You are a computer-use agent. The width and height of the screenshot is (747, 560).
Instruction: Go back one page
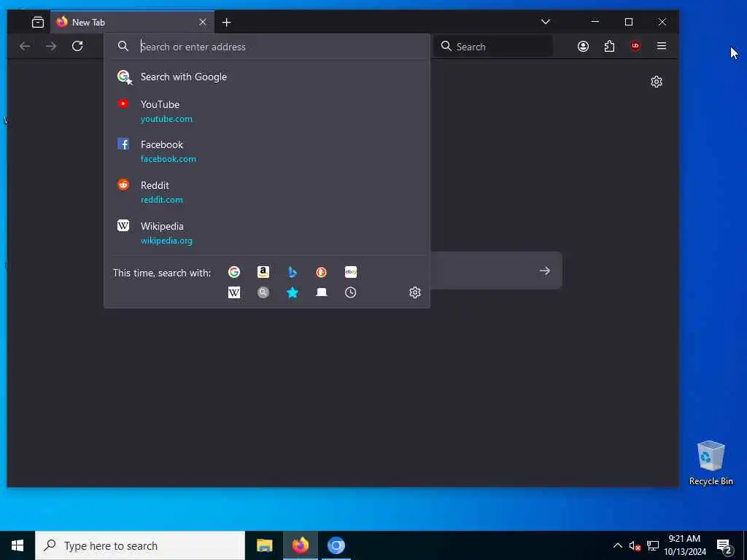pyautogui.click(x=25, y=46)
